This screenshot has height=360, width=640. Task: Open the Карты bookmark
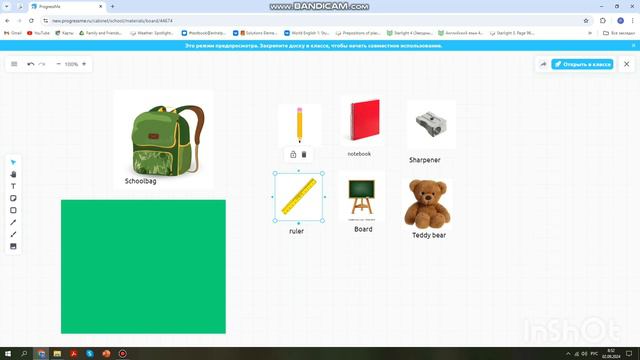[x=64, y=33]
